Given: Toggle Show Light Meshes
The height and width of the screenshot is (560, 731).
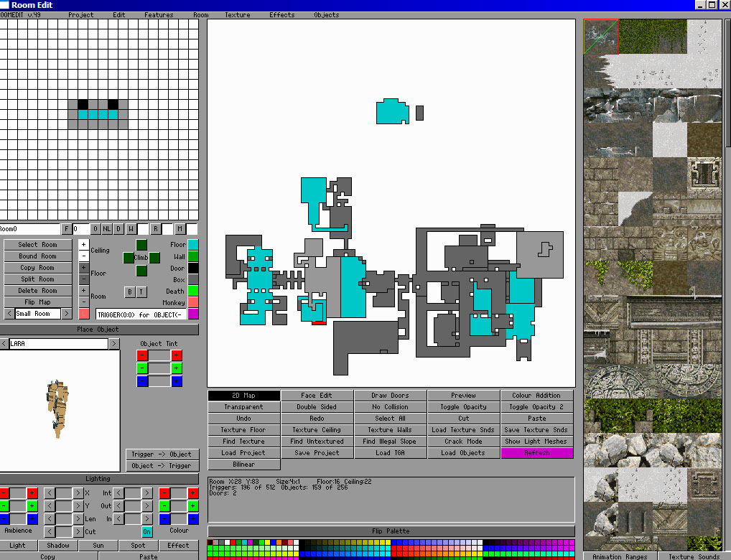Looking at the screenshot, I should point(536,442).
